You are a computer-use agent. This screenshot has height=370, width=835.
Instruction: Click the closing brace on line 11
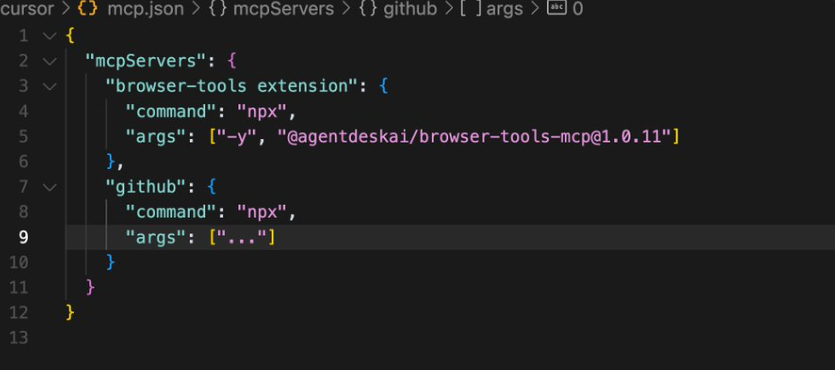[90, 287]
